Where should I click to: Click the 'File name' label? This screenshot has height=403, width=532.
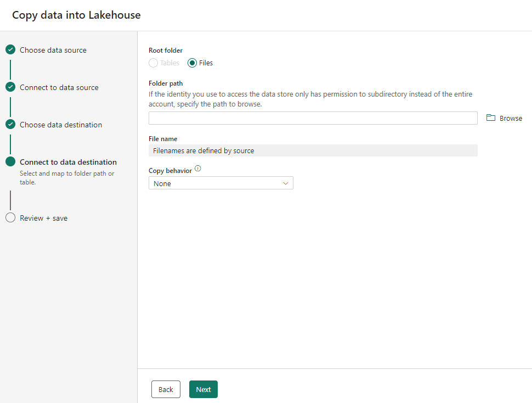(163, 138)
